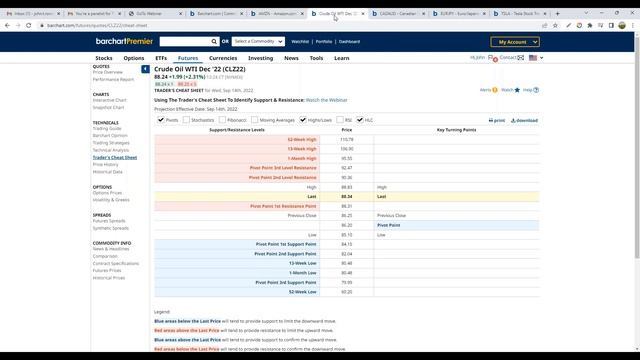This screenshot has width=640, height=360.
Task: Open the Investing menu
Action: pos(260,58)
